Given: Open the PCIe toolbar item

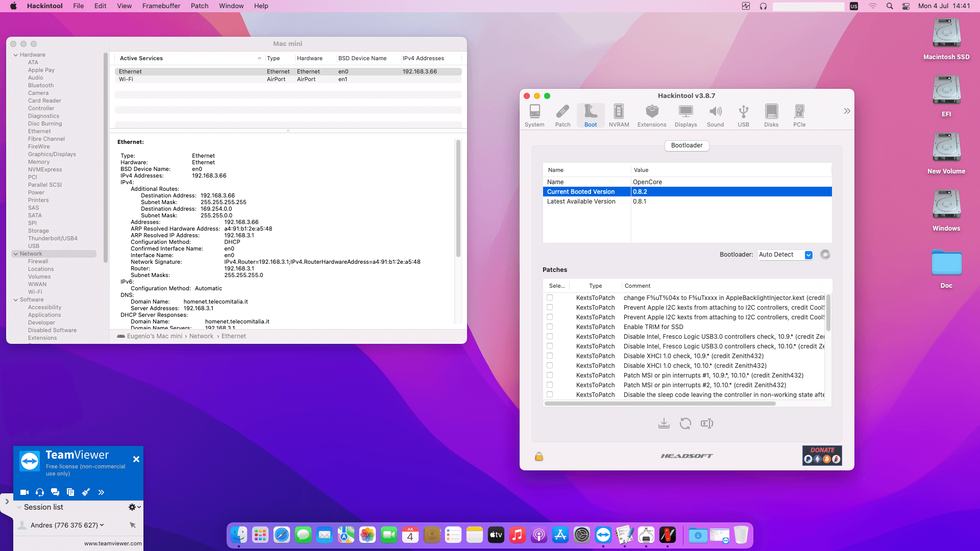Looking at the screenshot, I should (x=799, y=116).
